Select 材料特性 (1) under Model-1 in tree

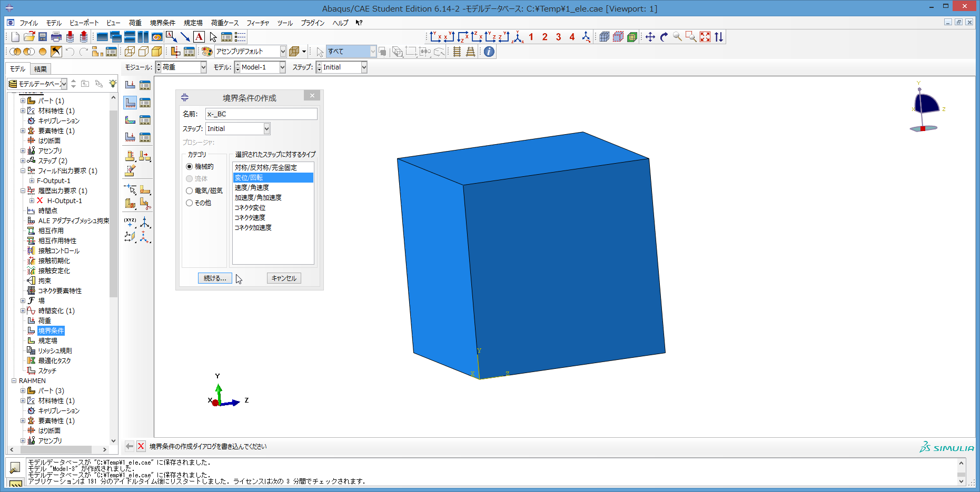click(x=56, y=111)
